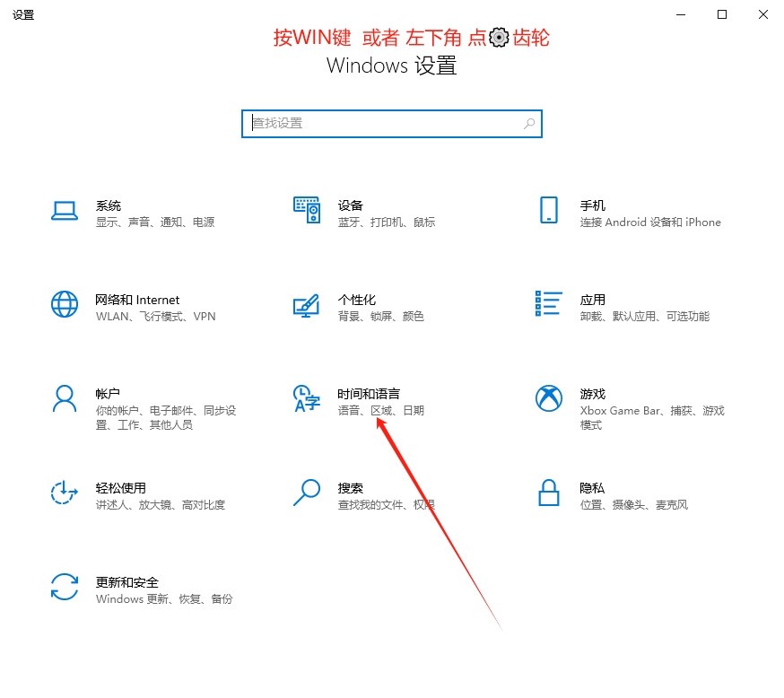Click the text 讲述人、放大镜、高对比度

161,504
